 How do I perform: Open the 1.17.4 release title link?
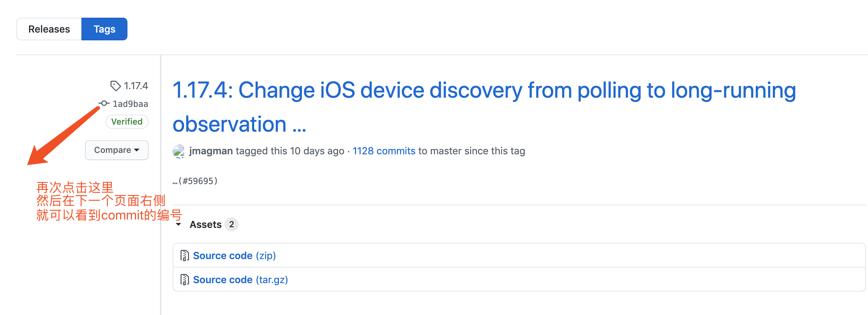pos(484,90)
